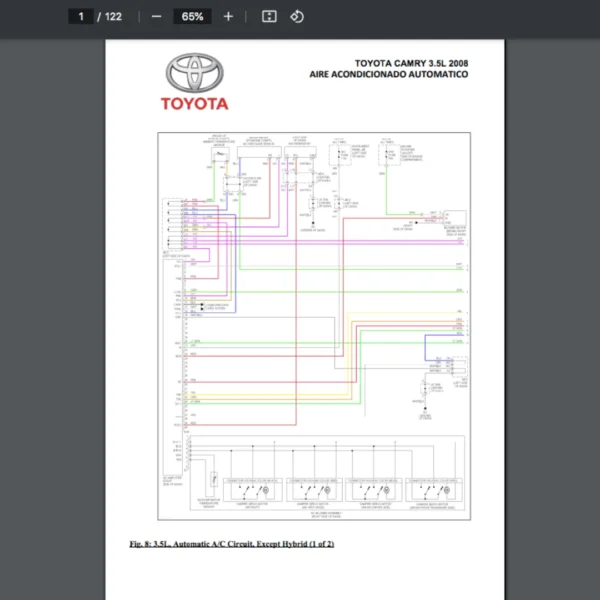
Task: Click the blower motor box in diagram
Action: click(454, 220)
